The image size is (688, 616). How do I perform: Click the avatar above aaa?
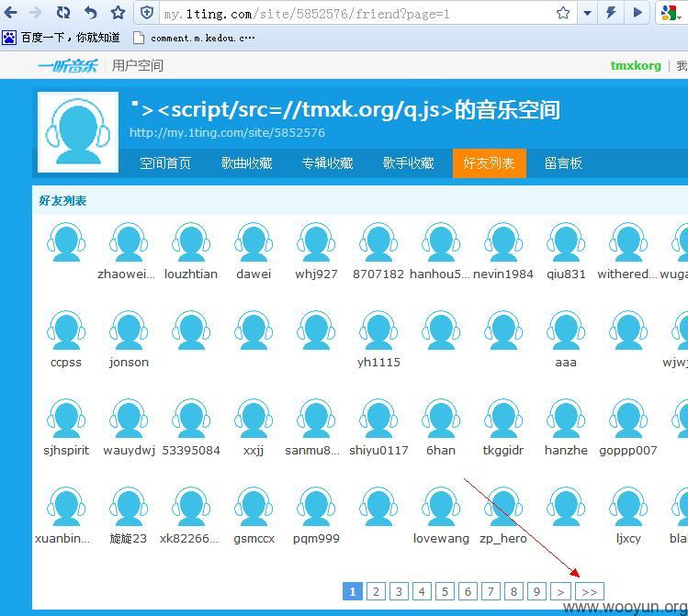pos(566,330)
